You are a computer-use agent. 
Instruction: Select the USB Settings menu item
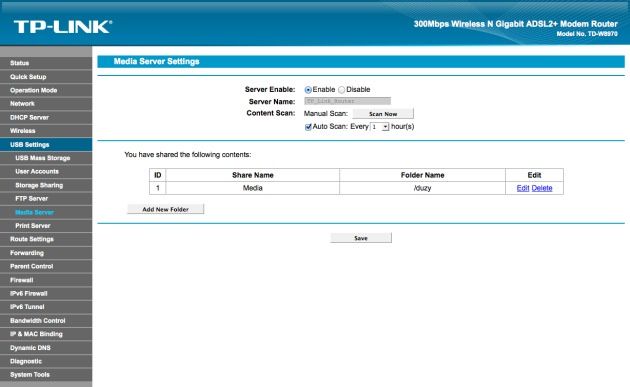tap(46, 145)
